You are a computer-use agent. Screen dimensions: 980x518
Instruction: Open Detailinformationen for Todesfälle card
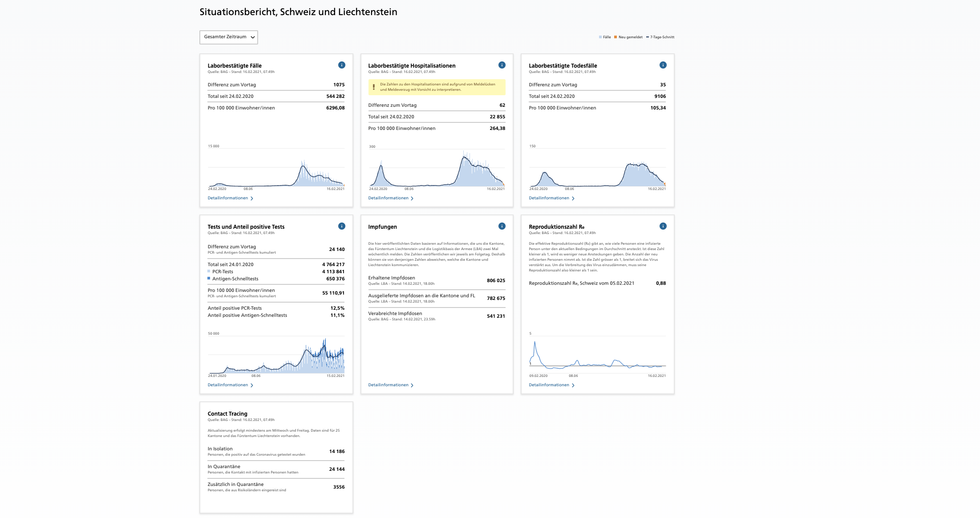(x=549, y=198)
